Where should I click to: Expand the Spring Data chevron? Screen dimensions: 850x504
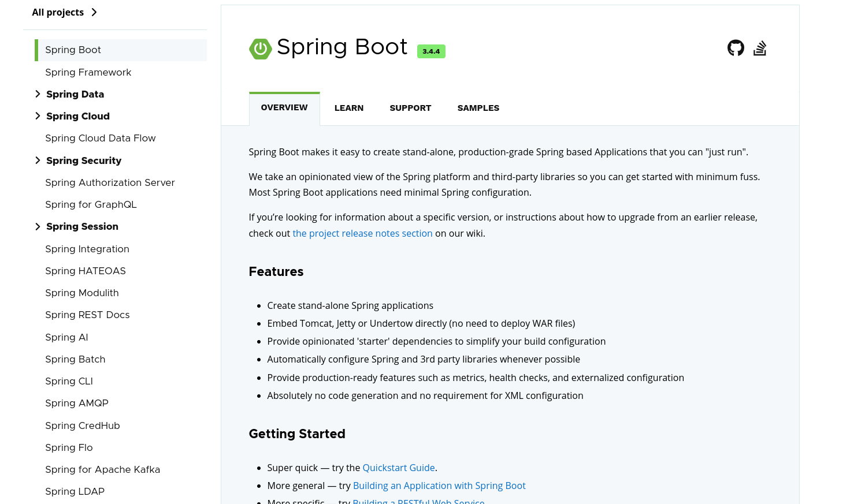(38, 94)
